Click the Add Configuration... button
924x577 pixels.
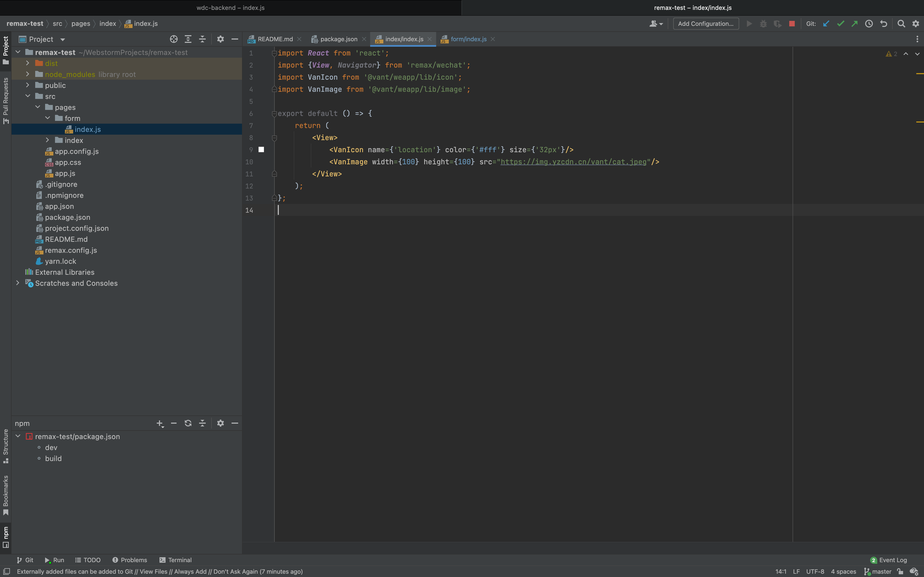706,24
